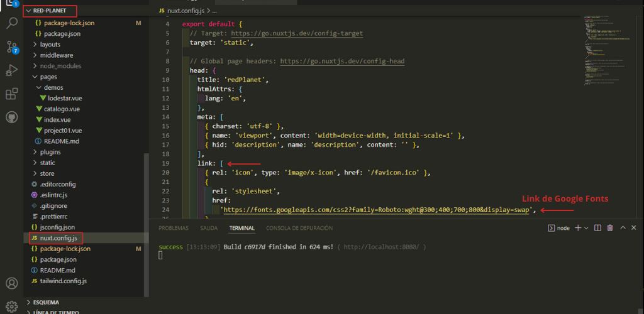Open the Manage settings gear

pyautogui.click(x=12, y=306)
